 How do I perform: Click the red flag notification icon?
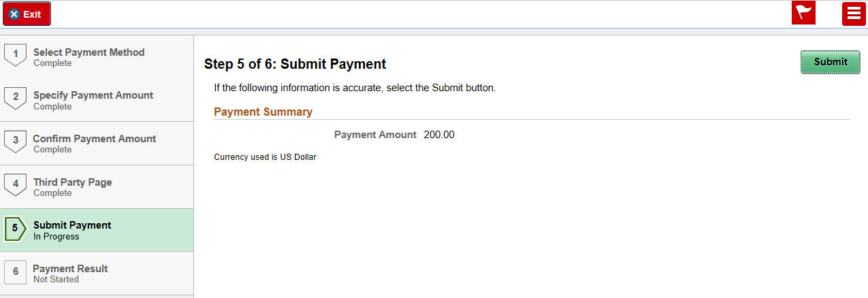tap(804, 14)
